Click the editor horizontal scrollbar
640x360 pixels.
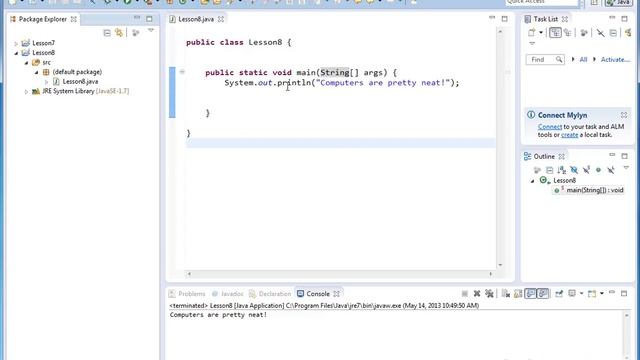pyautogui.click(x=340, y=274)
